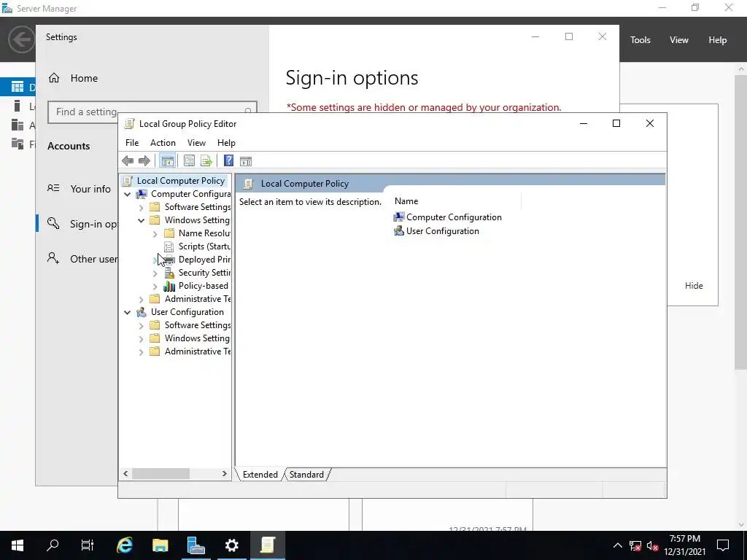Toggle Show/Hide Action Pane toolbar icon

(x=246, y=161)
